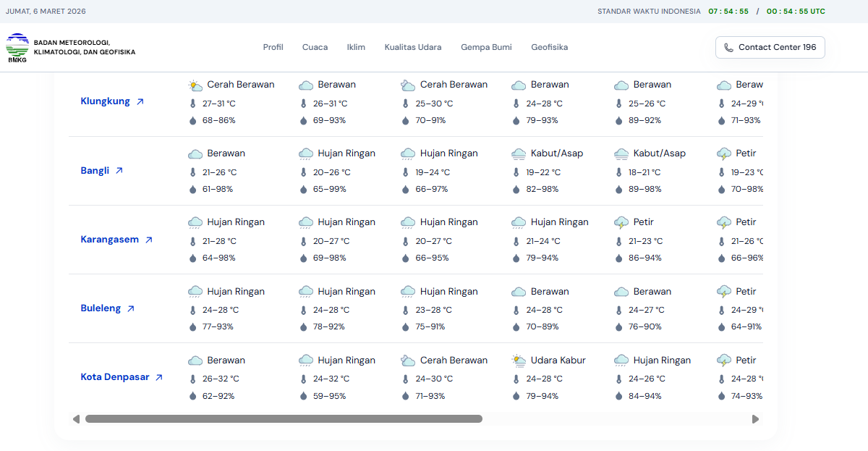Click the BMKG logo icon
Image resolution: width=868 pixels, height=451 pixels.
tap(17, 48)
